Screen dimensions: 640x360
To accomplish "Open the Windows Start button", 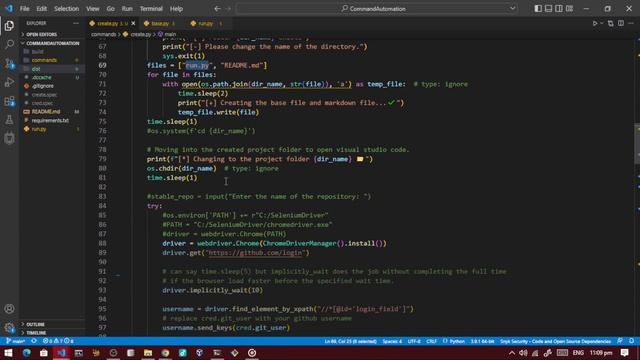I will click(x=8, y=353).
